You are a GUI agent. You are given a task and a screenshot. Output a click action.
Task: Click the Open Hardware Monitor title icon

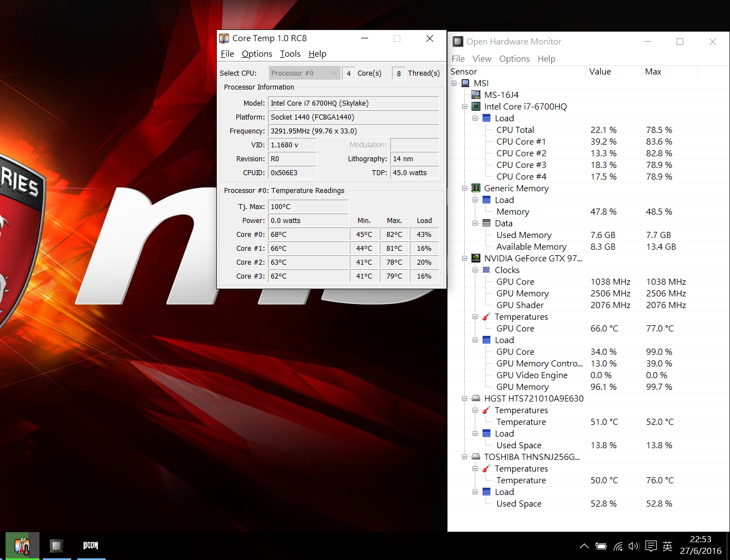458,42
